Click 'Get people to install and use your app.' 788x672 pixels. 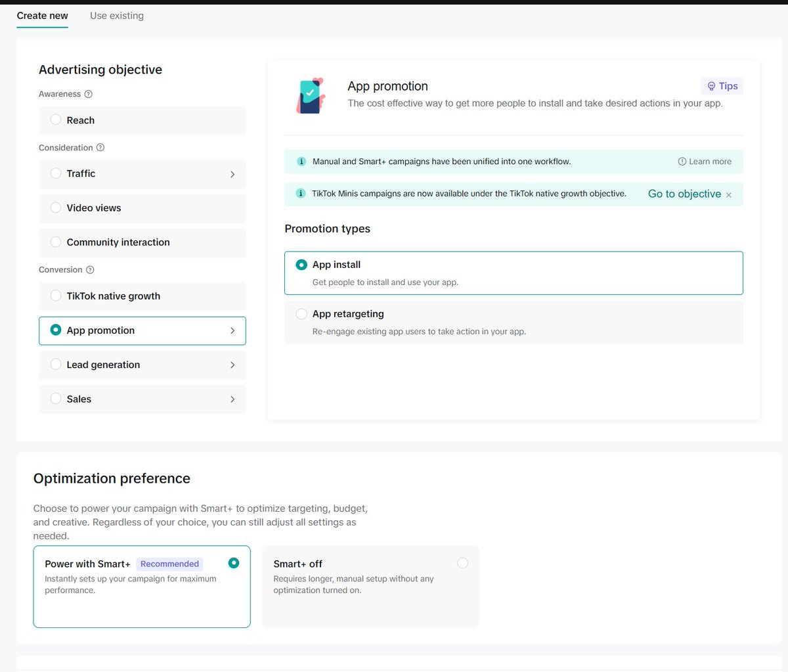pos(385,282)
